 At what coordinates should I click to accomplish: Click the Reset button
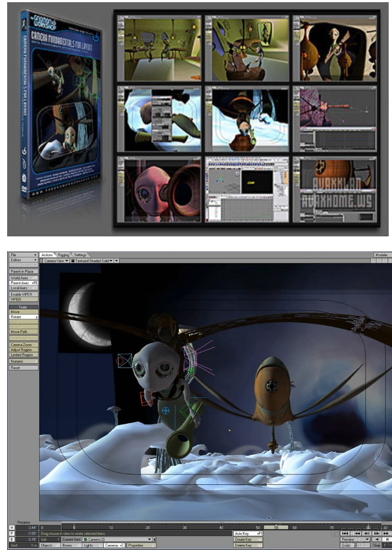(x=24, y=368)
